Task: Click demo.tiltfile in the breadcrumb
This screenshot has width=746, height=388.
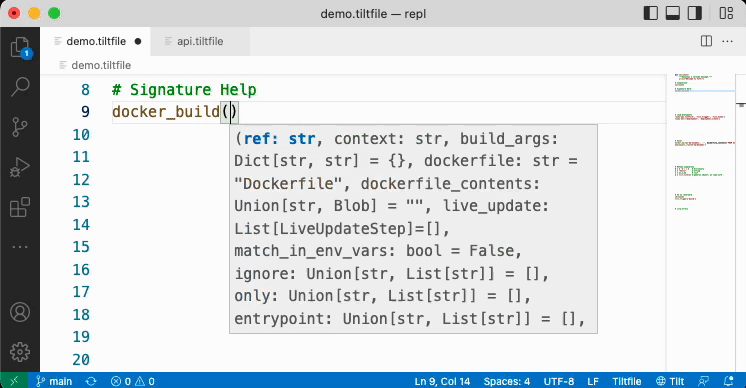Action: (x=101, y=65)
